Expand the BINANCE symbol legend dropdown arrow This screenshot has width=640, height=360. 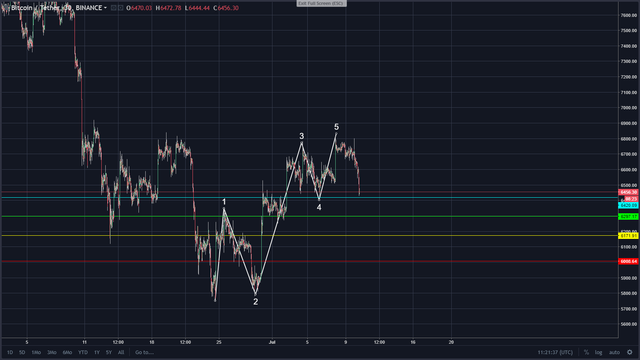click(x=105, y=8)
